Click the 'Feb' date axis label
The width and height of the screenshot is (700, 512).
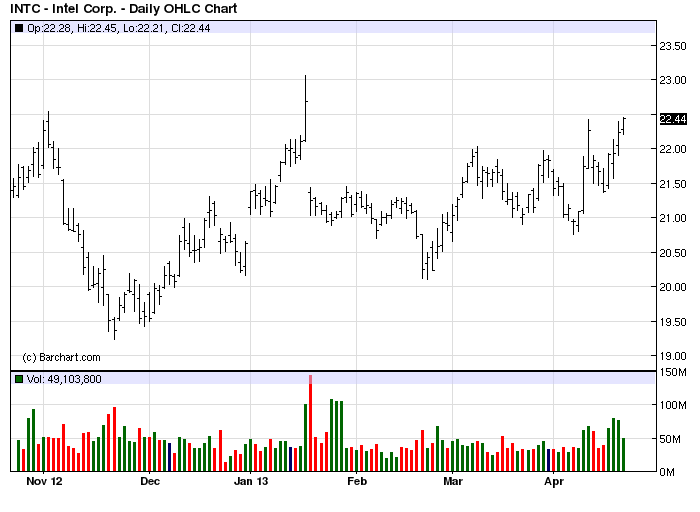[x=357, y=481]
